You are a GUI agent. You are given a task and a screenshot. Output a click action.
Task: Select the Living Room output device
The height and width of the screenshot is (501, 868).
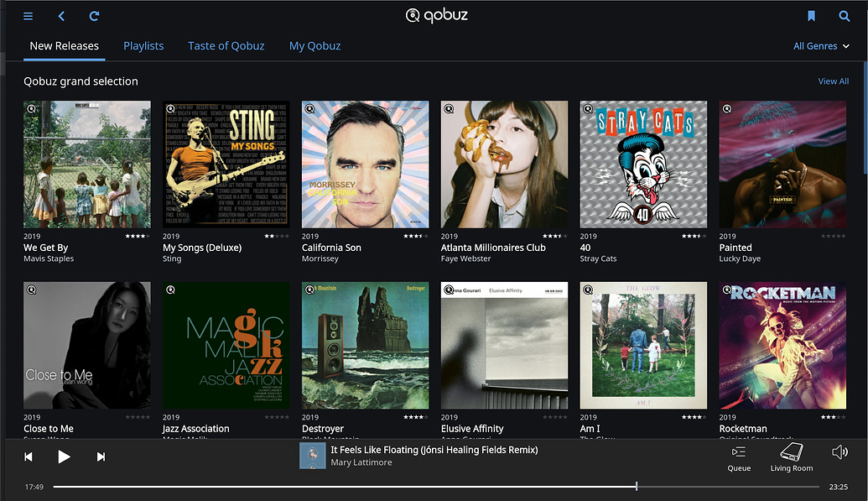pyautogui.click(x=791, y=451)
